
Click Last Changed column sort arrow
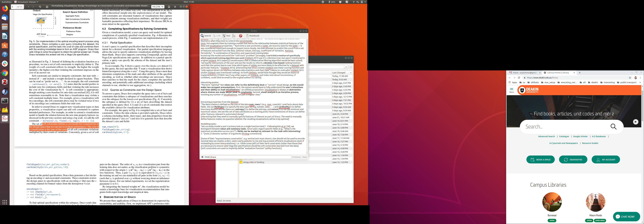(351, 73)
